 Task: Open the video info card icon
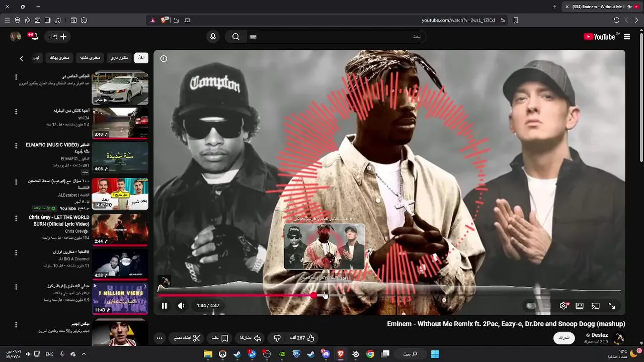(x=164, y=59)
